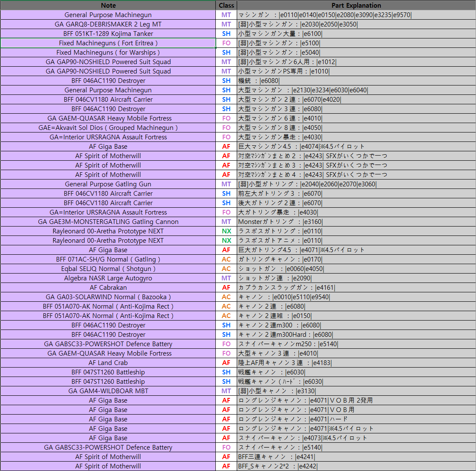Select the SH class cell for Kojima Tanker
This screenshot has height=471, width=476.
[226, 34]
